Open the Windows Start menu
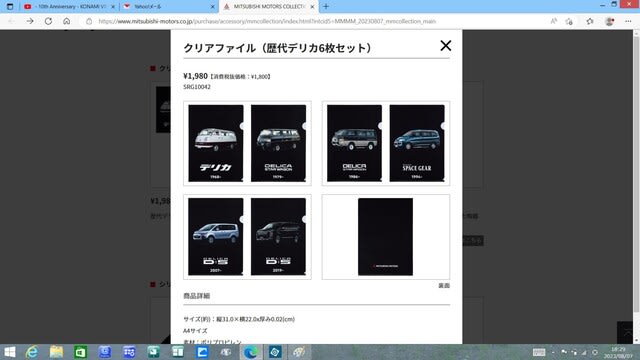Image resolution: width=640 pixels, height=360 pixels. tap(9, 352)
